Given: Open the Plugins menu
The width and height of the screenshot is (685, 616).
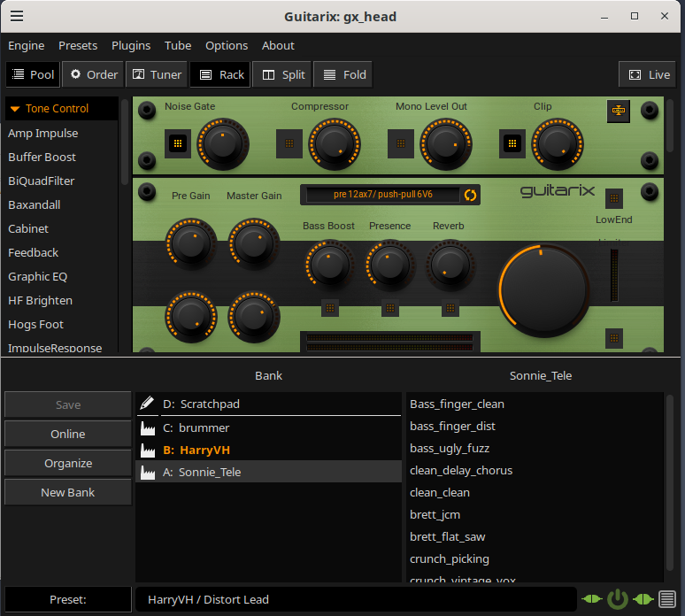Looking at the screenshot, I should [131, 45].
